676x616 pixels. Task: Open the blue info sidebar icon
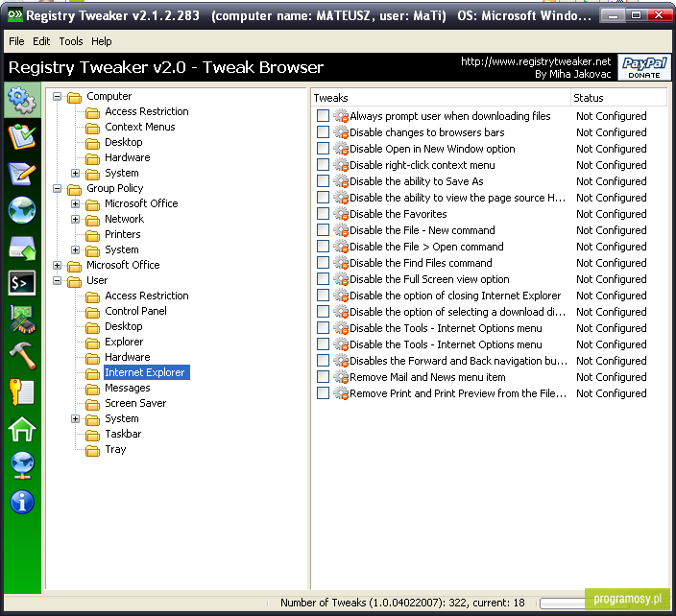click(x=22, y=502)
